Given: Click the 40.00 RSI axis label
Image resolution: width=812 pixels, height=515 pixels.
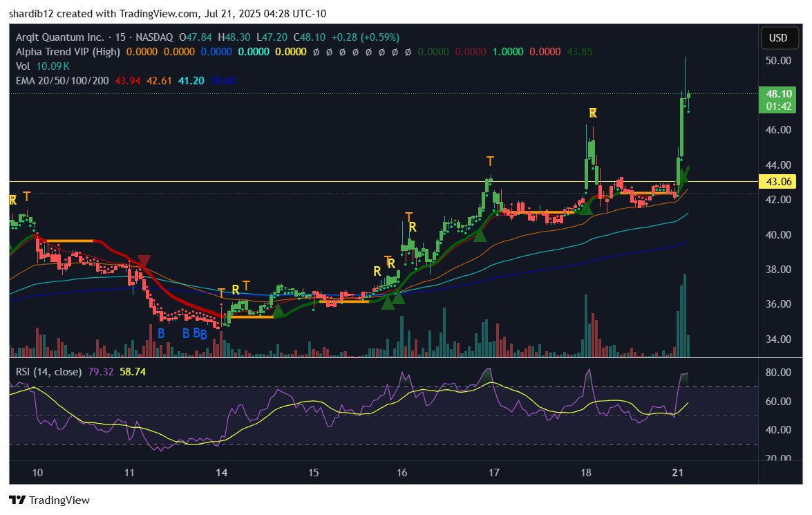Looking at the screenshot, I should pyautogui.click(x=778, y=430).
